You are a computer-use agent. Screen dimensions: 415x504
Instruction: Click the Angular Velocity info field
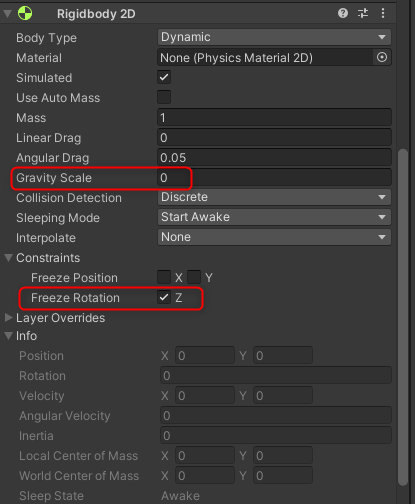[276, 415]
